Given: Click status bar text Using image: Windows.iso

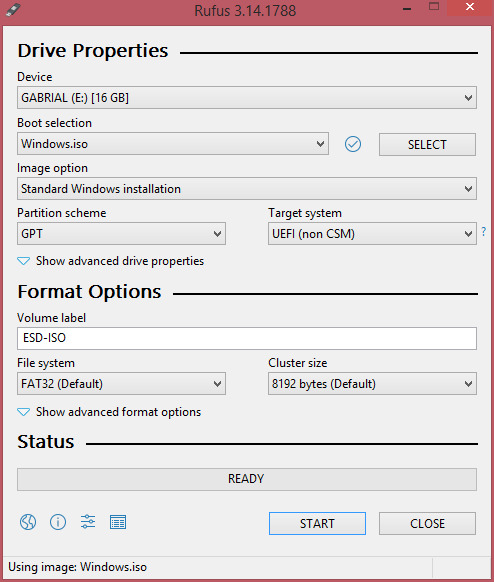Looking at the screenshot, I should pyautogui.click(x=78, y=567).
